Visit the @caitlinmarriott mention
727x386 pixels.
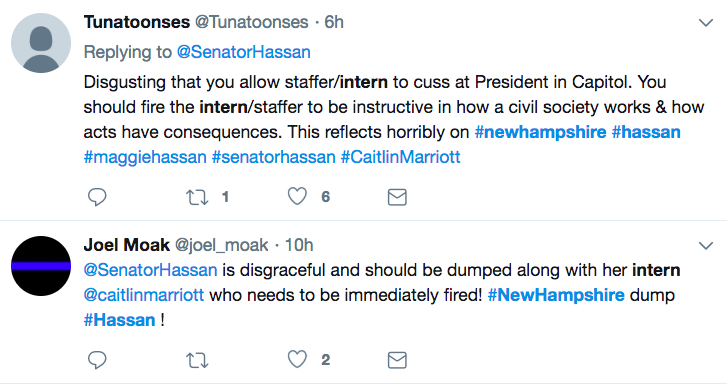(x=144, y=295)
